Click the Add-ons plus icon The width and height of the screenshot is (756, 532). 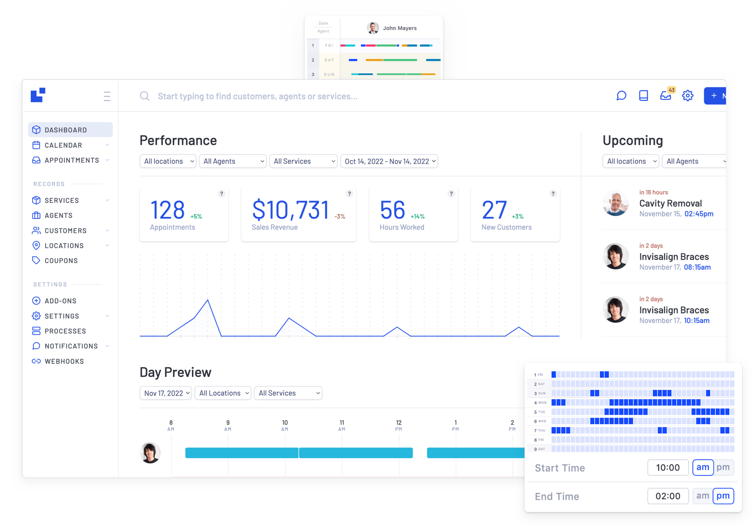pyautogui.click(x=37, y=301)
